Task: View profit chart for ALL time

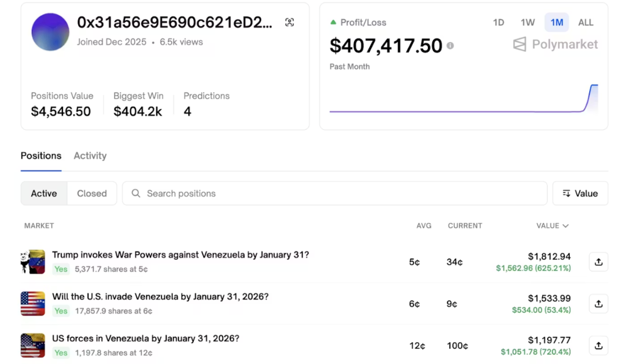Action: pyautogui.click(x=586, y=22)
